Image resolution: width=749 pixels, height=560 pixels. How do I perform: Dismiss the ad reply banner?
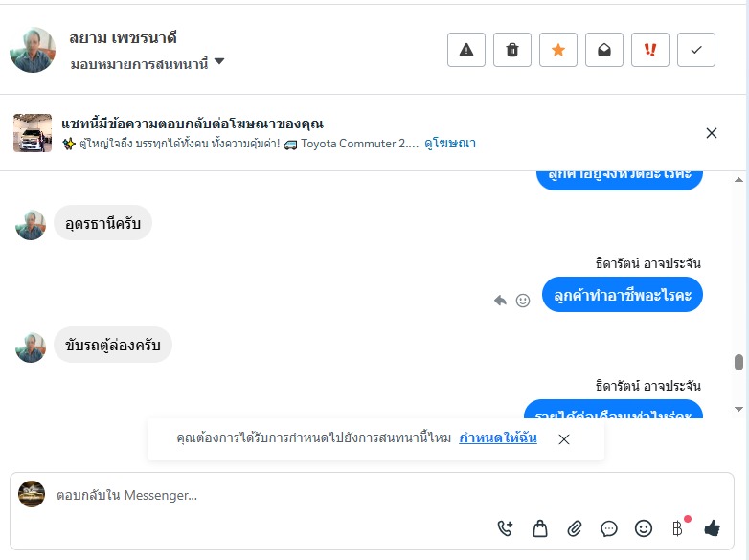click(x=712, y=133)
